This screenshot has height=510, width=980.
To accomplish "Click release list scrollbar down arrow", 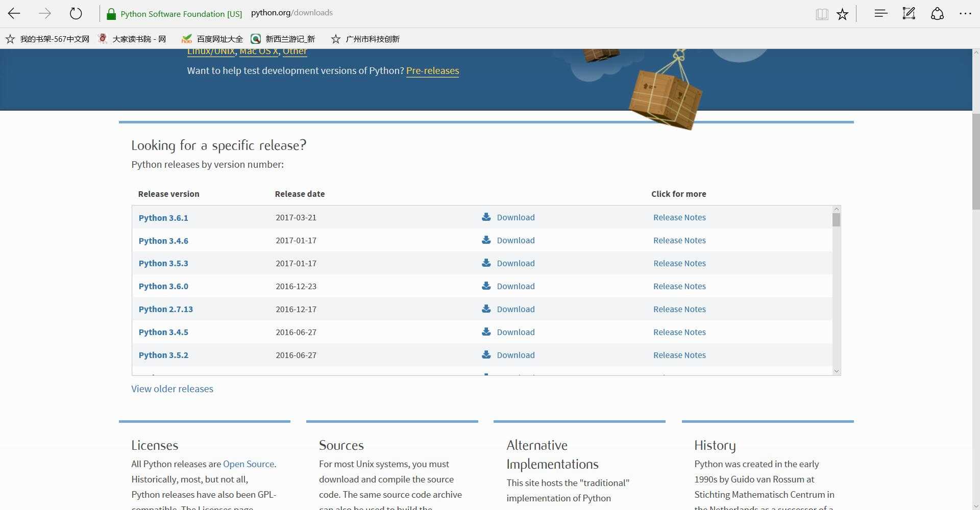I will click(836, 371).
